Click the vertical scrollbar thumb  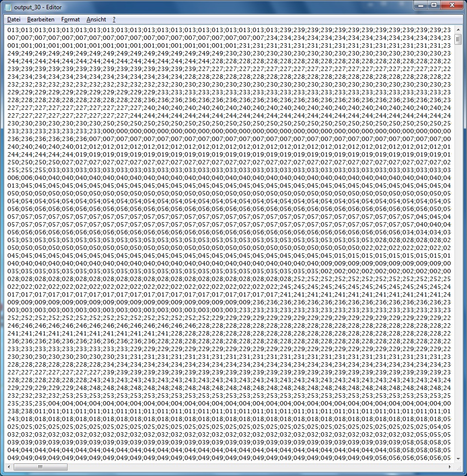point(458,40)
